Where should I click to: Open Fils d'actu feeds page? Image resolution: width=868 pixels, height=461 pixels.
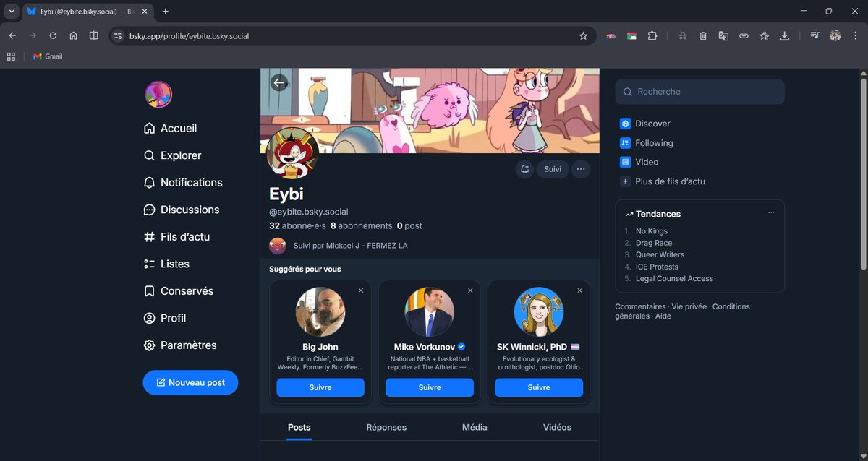click(176, 237)
